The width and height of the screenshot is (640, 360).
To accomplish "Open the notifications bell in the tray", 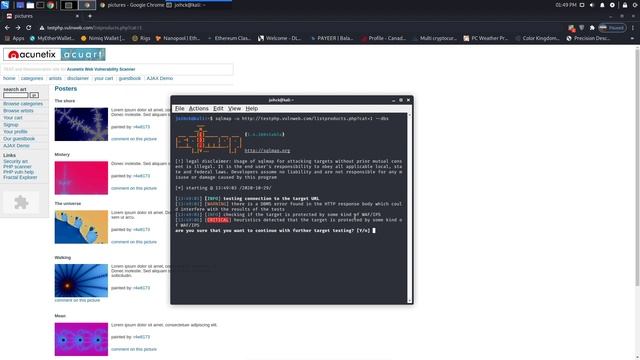I will (602, 5).
